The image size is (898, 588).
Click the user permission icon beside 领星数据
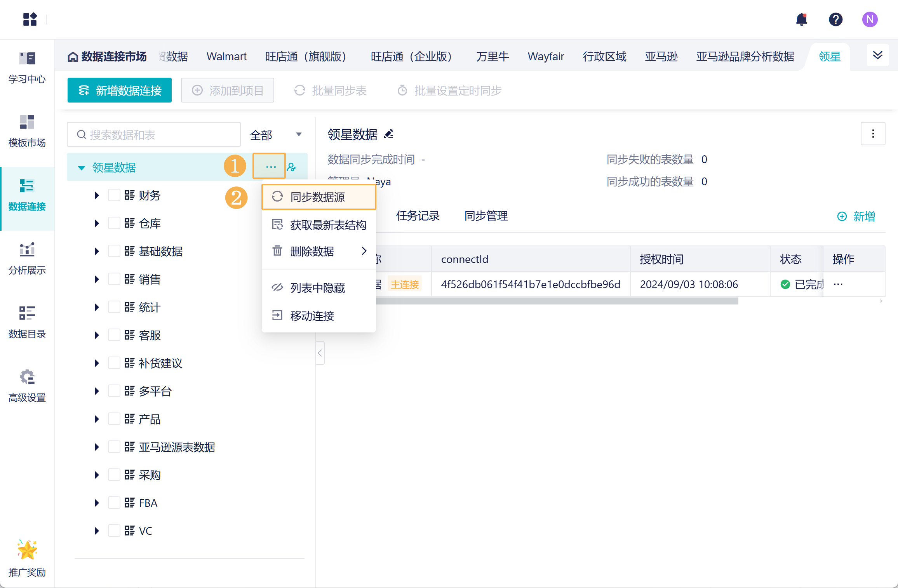pyautogui.click(x=292, y=167)
